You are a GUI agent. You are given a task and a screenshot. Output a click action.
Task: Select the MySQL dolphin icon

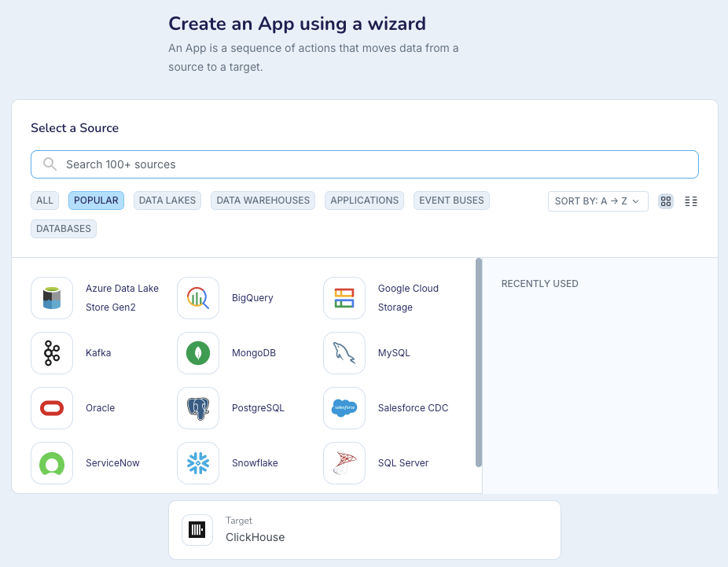[344, 353]
